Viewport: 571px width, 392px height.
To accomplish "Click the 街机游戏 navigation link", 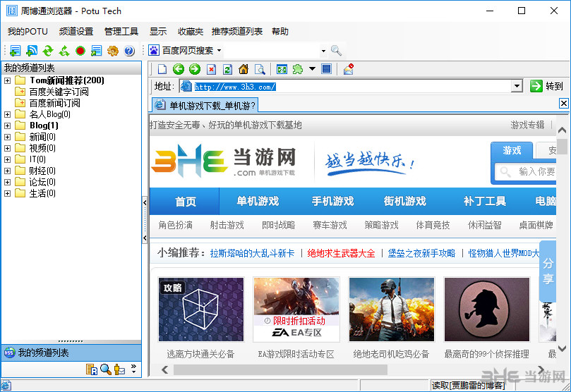I will (404, 202).
